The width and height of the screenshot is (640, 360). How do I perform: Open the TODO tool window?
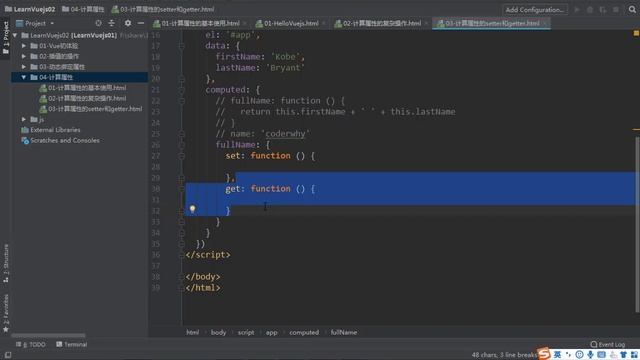tap(31, 344)
